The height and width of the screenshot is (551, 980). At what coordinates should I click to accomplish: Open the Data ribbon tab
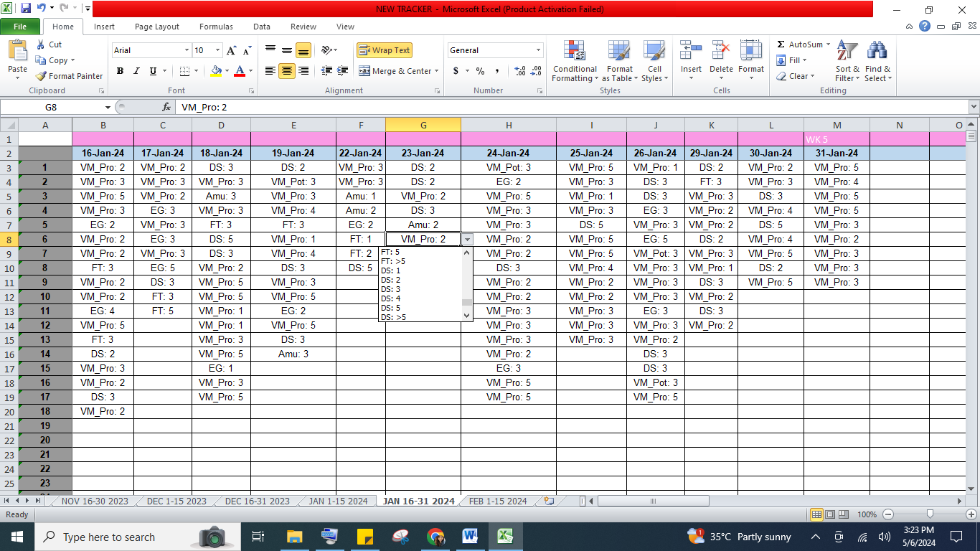point(262,27)
